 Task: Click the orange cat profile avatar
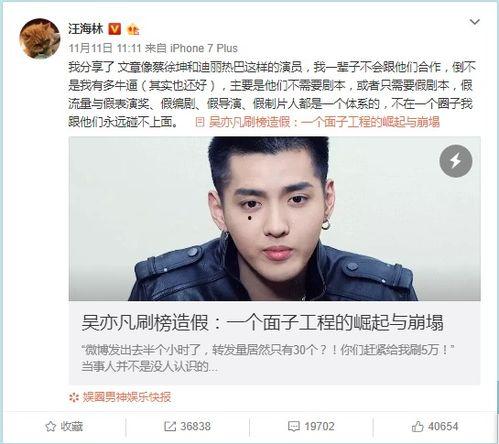pos(40,38)
